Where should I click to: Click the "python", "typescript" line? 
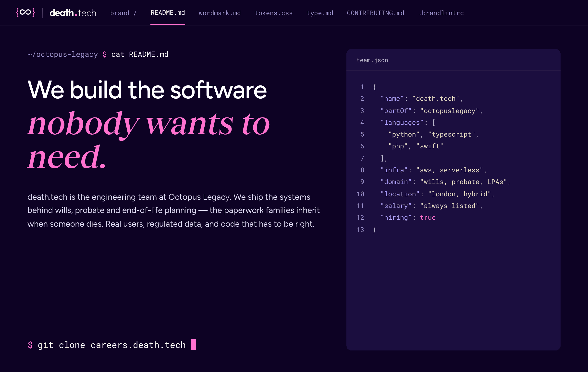click(x=433, y=134)
